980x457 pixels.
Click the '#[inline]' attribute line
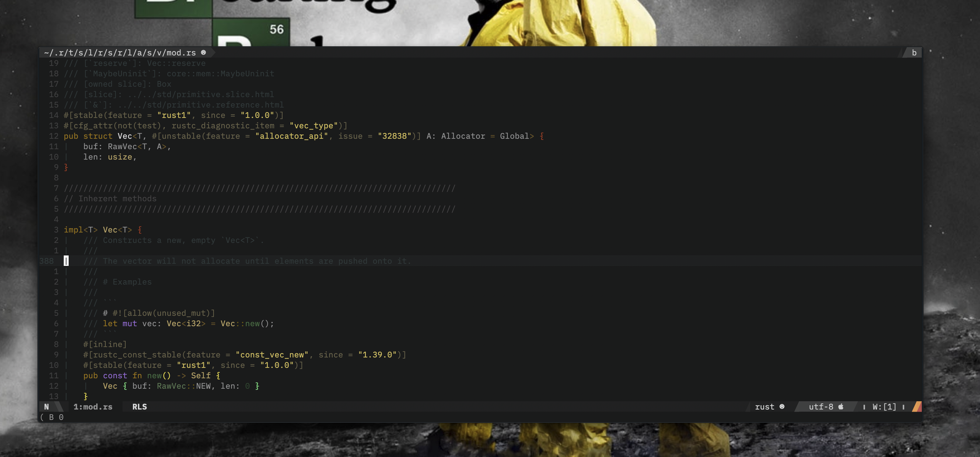[x=105, y=344]
